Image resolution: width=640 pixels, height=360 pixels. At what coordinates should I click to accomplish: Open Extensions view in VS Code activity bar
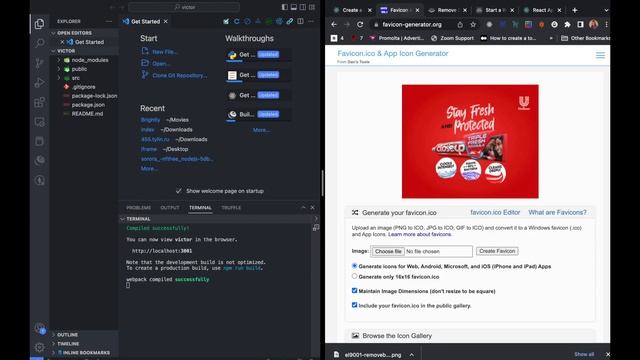40,102
